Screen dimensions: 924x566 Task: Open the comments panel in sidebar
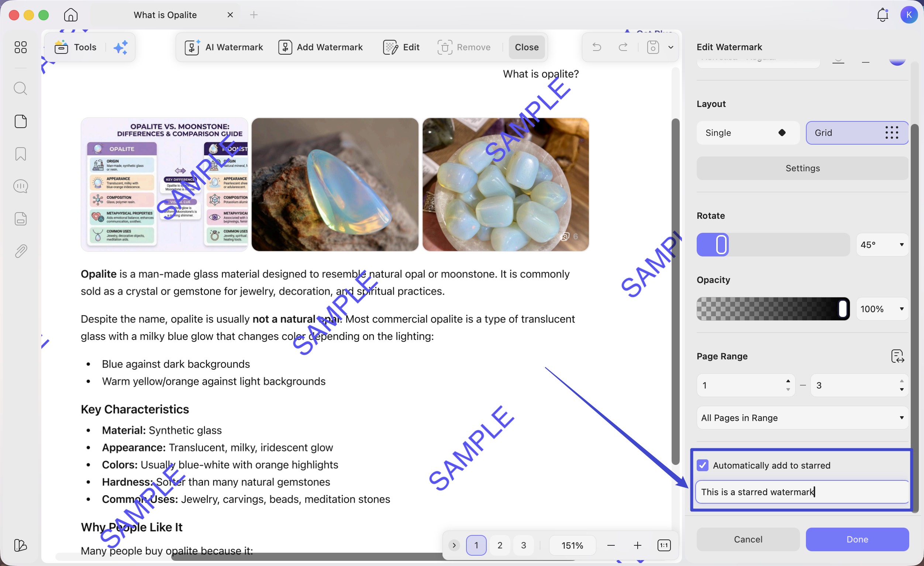(21, 186)
